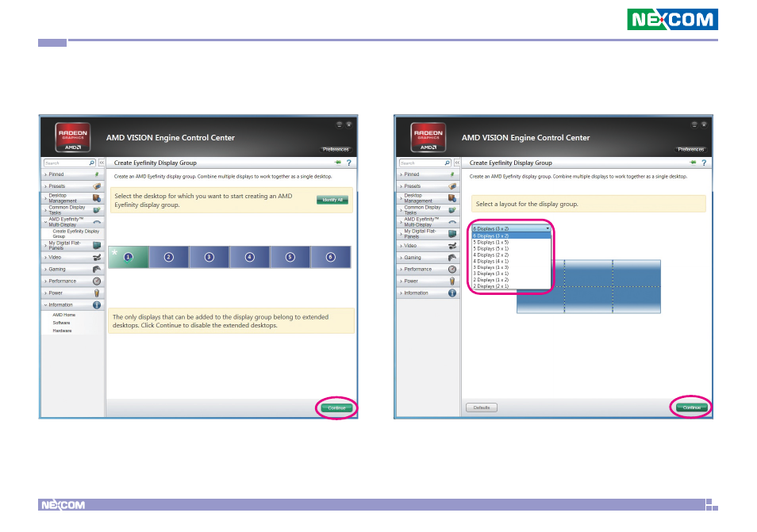Click green pin page icon in right window header
Screen dimensions: 757x532
pos(693,163)
